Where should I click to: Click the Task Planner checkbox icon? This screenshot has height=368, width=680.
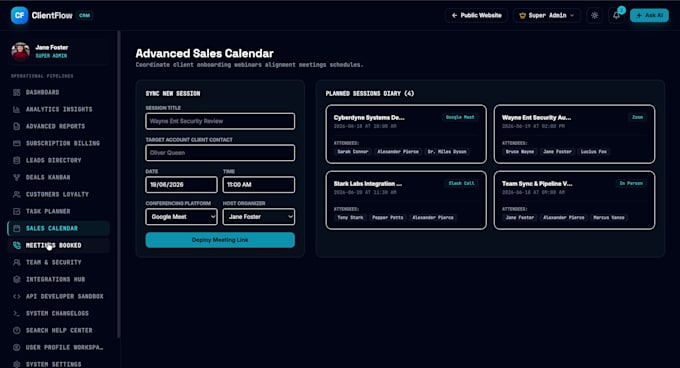coord(16,211)
